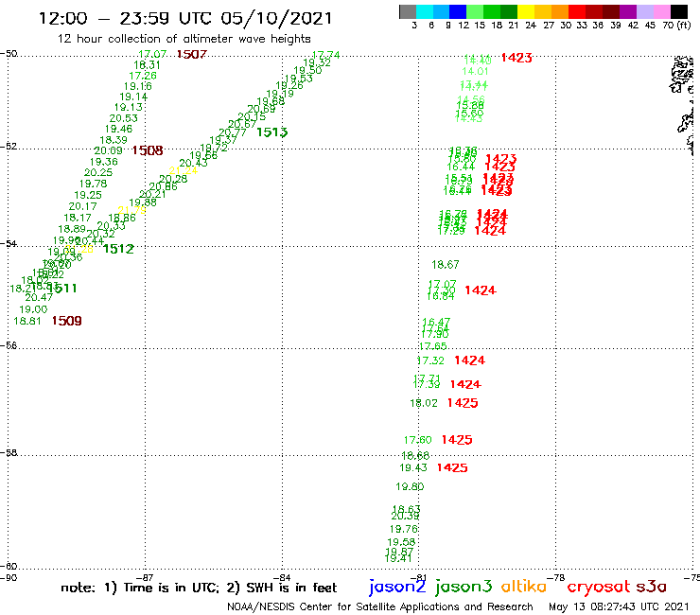Select the yellow swatch in the legend
This screenshot has width=700, height=615.
coord(526,11)
